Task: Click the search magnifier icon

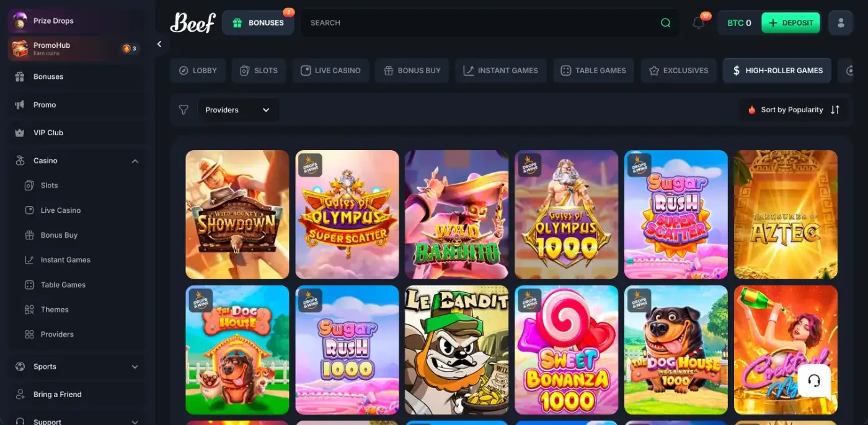Action: 665,23
